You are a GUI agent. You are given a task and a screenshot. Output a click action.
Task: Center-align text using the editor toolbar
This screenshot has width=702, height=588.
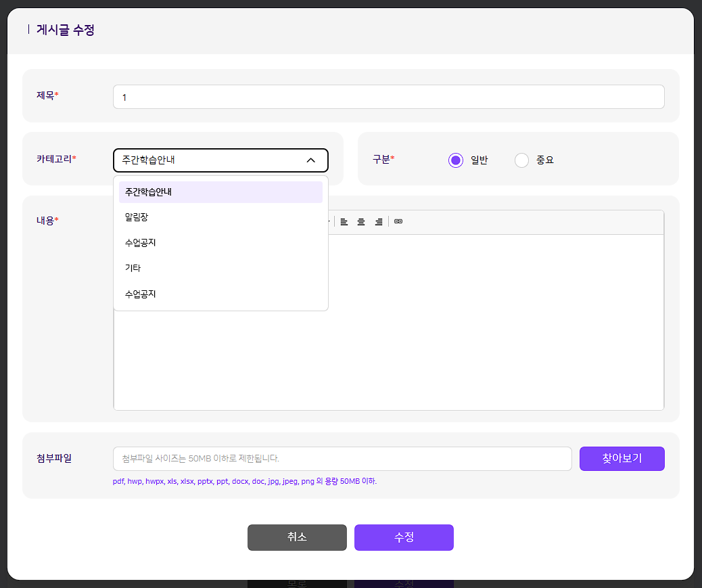coord(361,222)
